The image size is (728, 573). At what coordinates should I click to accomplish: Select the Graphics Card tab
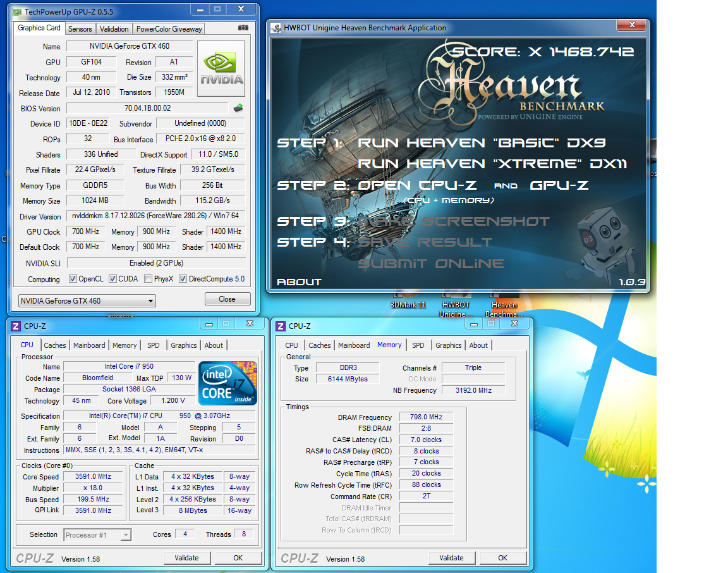(39, 28)
